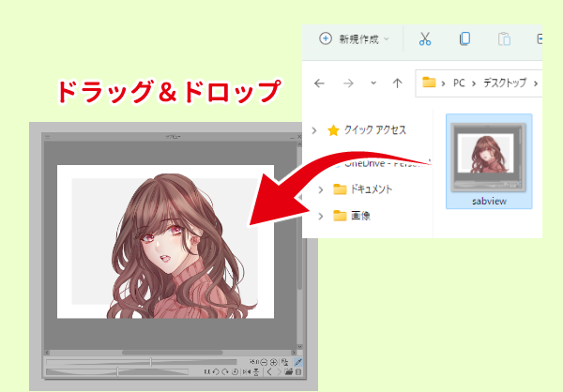563x392 pixels.
Task: Select ドキュメント folder in navigation pane
Action: (371, 188)
